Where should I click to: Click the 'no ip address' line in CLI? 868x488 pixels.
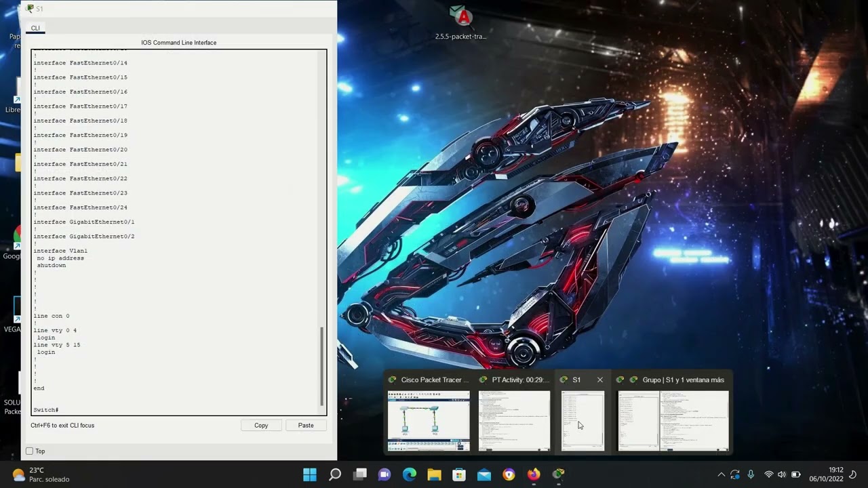click(x=60, y=258)
